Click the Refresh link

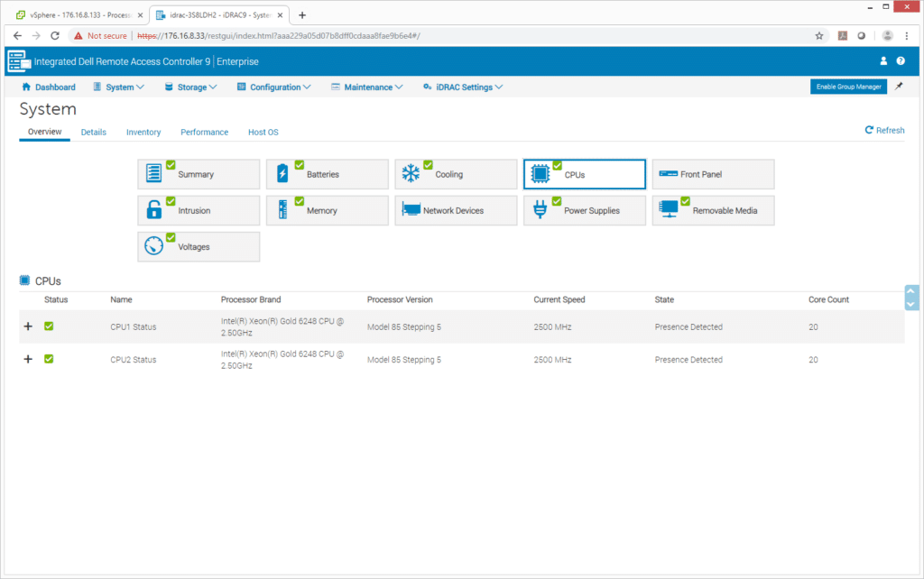(x=884, y=130)
